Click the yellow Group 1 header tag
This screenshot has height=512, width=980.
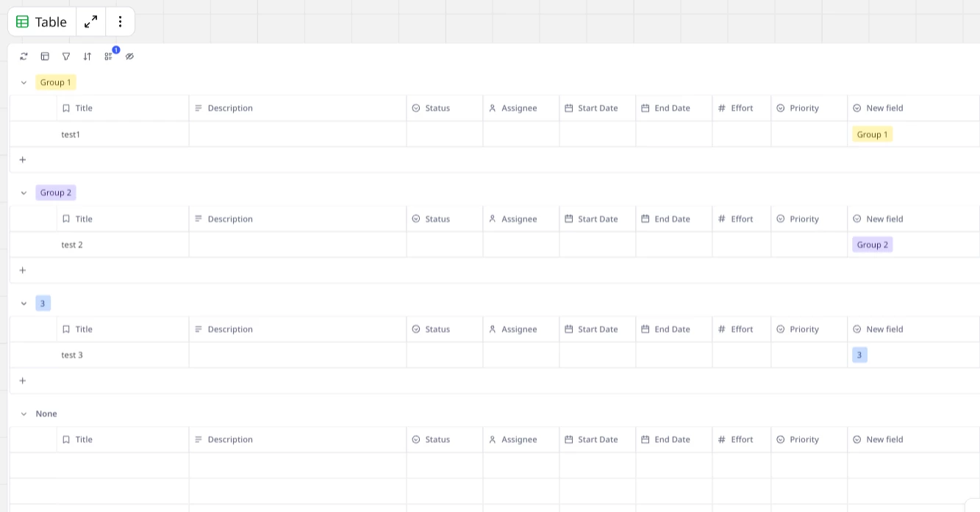56,82
